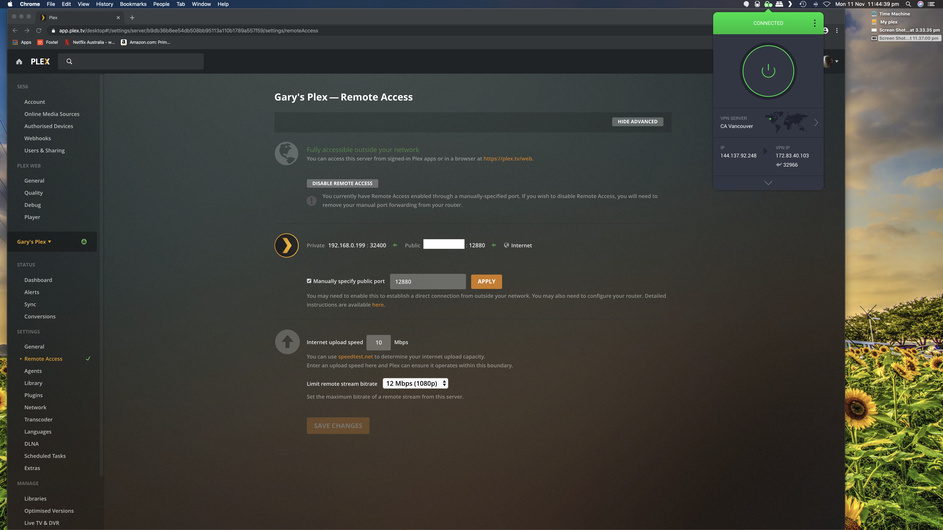Image resolution: width=943 pixels, height=530 pixels.
Task: Open Webhooks in sidebar
Action: 37,138
